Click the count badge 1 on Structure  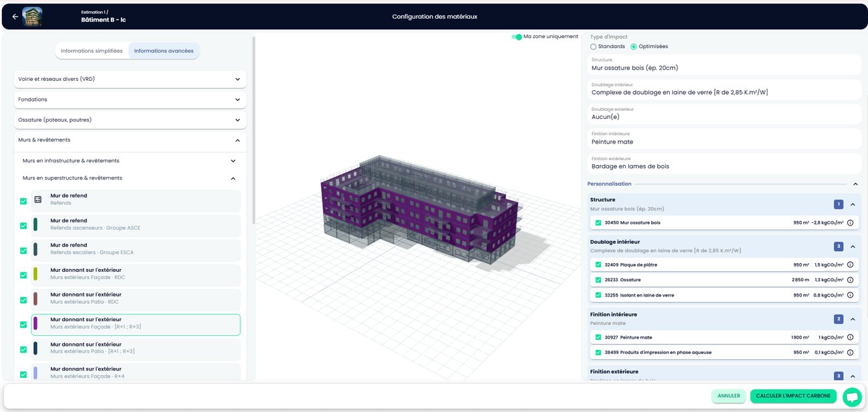839,204
